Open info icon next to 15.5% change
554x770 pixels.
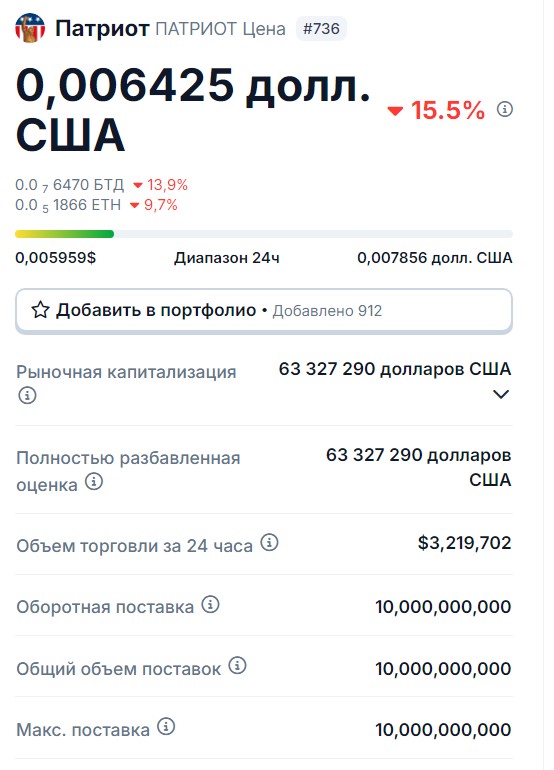pos(504,109)
